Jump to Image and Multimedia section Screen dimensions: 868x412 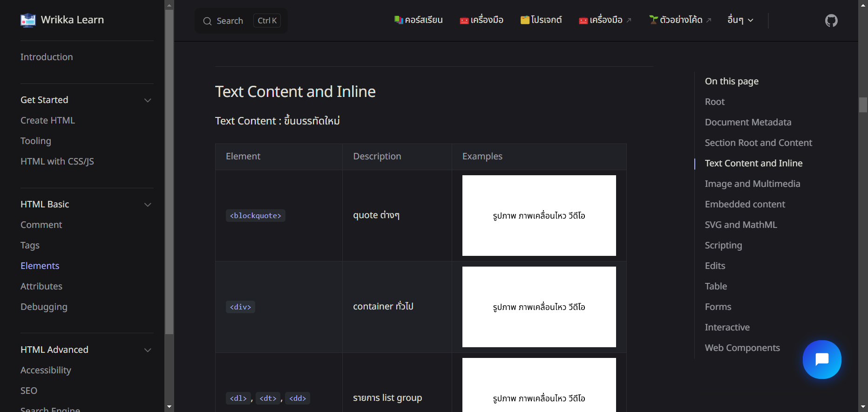[752, 184]
